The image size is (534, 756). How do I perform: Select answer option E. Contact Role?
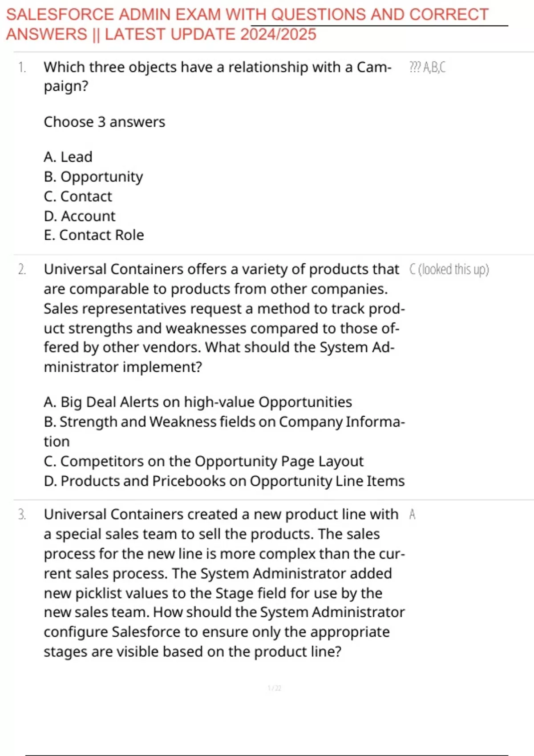pos(94,235)
